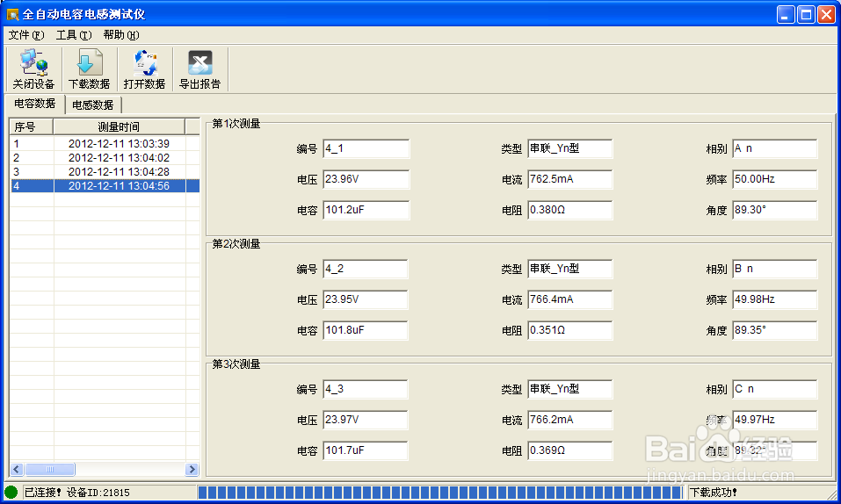Screen dimensions: 841x504
Task: Click the second measurement's 类型 field
Action: tap(569, 270)
